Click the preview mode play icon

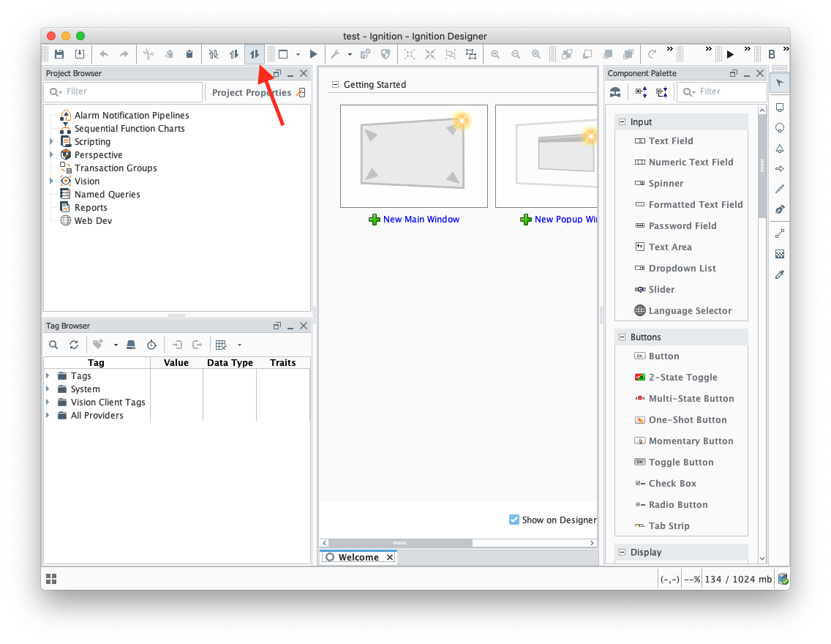(313, 54)
